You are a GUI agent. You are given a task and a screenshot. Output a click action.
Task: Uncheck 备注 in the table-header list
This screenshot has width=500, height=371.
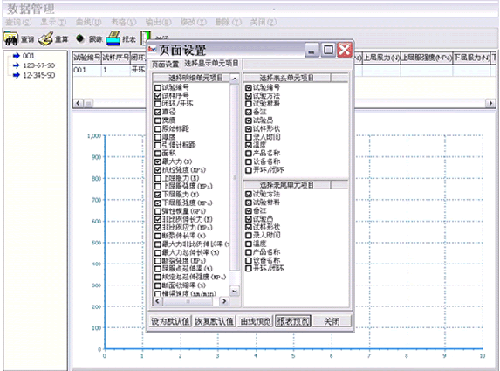pyautogui.click(x=248, y=112)
